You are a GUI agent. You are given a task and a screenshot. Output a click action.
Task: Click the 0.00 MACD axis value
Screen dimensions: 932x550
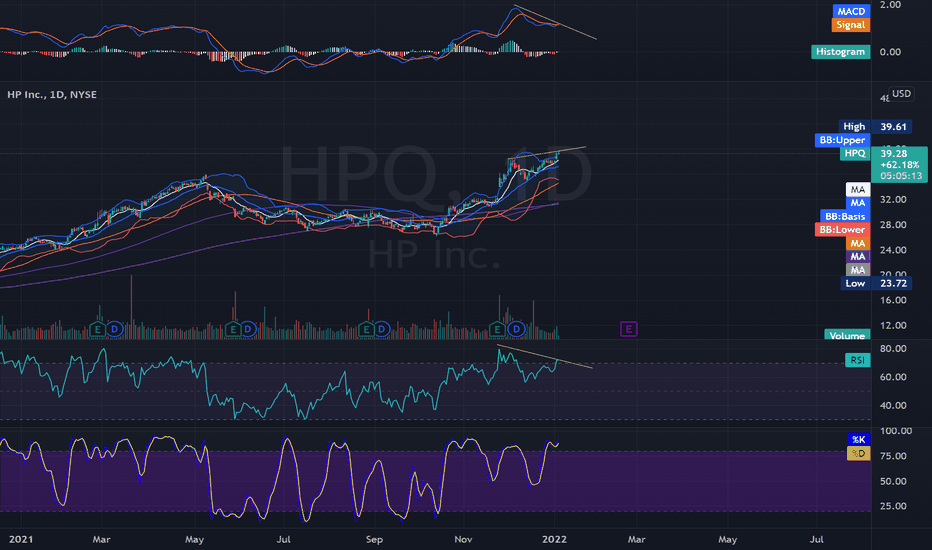tap(890, 52)
